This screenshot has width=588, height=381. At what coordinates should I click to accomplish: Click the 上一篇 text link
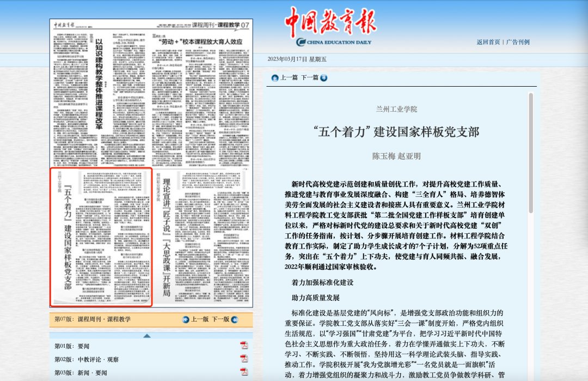pos(289,78)
